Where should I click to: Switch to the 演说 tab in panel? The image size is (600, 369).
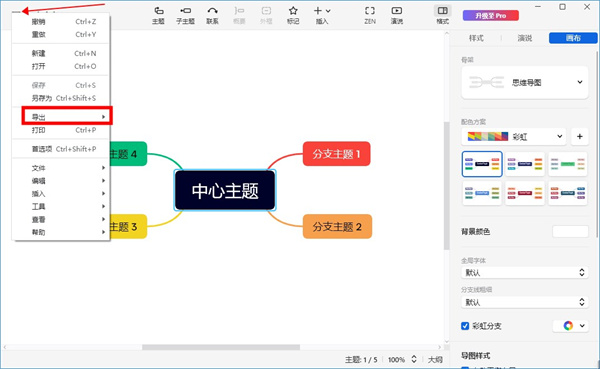pos(525,38)
